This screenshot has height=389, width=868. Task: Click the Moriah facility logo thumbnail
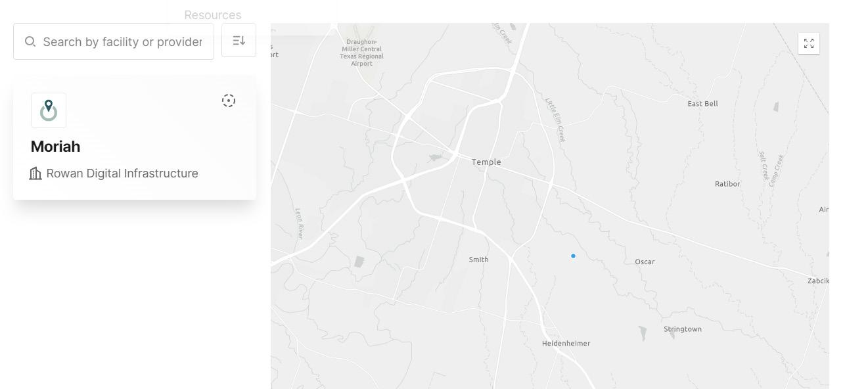[x=49, y=110]
